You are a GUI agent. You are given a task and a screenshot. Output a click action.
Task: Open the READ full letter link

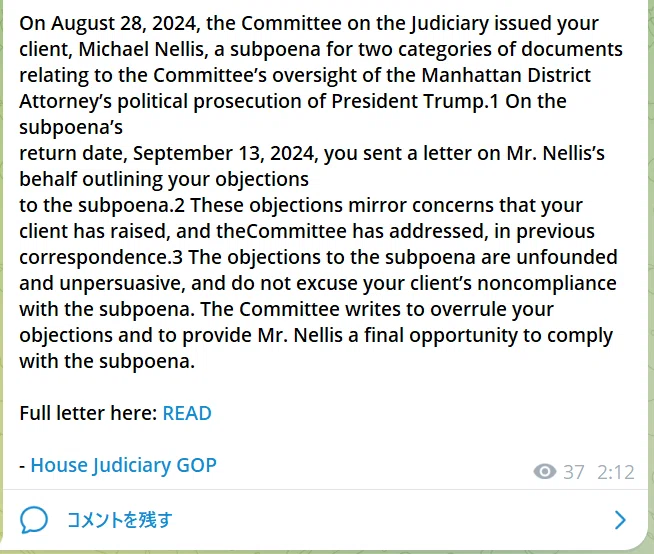[187, 413]
